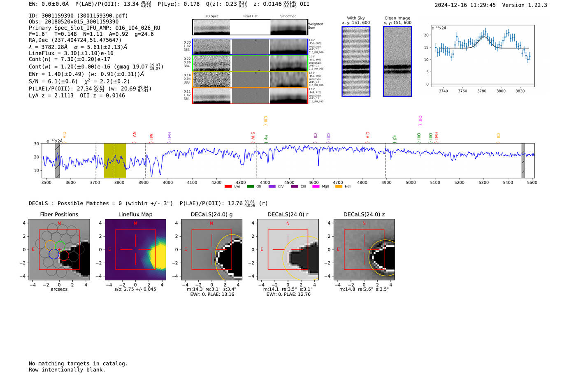
Task: Select the orange-bordered fiber spectrum row
Action: point(250,79)
